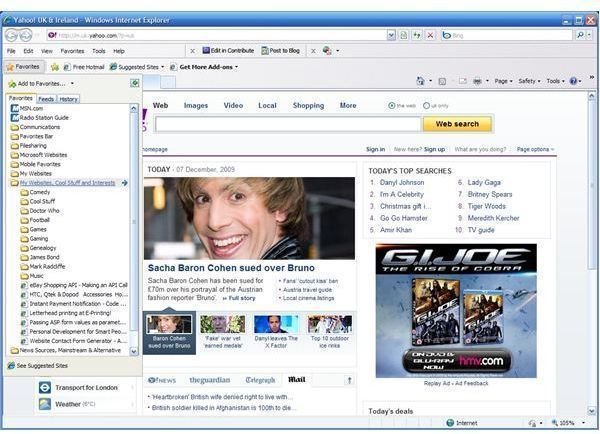
Task: Click the Post to Blog toolbar button
Action: (280, 51)
